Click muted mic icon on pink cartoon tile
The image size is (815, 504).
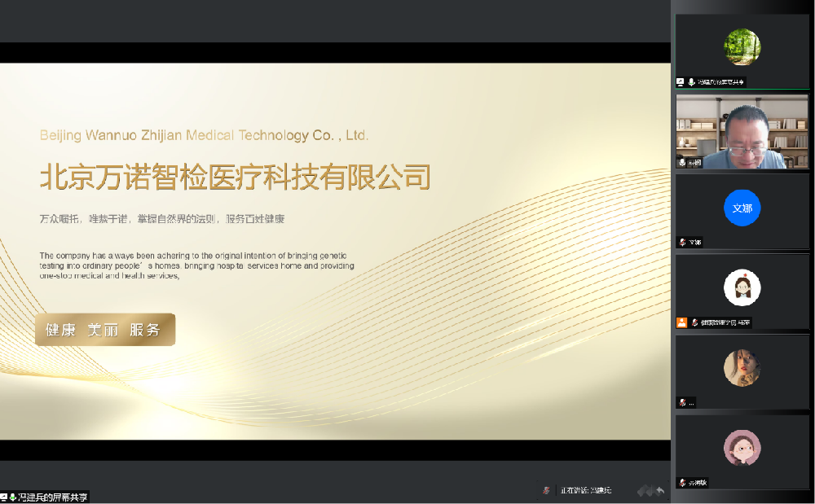[x=682, y=483]
